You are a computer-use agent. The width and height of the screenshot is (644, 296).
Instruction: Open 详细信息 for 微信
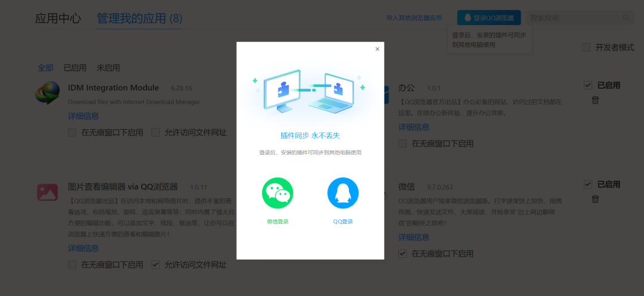414,238
